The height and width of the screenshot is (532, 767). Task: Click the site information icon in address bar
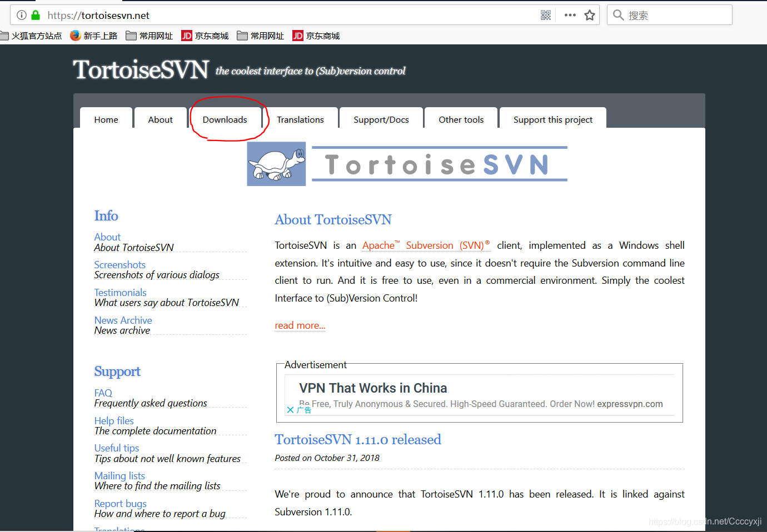tap(22, 15)
